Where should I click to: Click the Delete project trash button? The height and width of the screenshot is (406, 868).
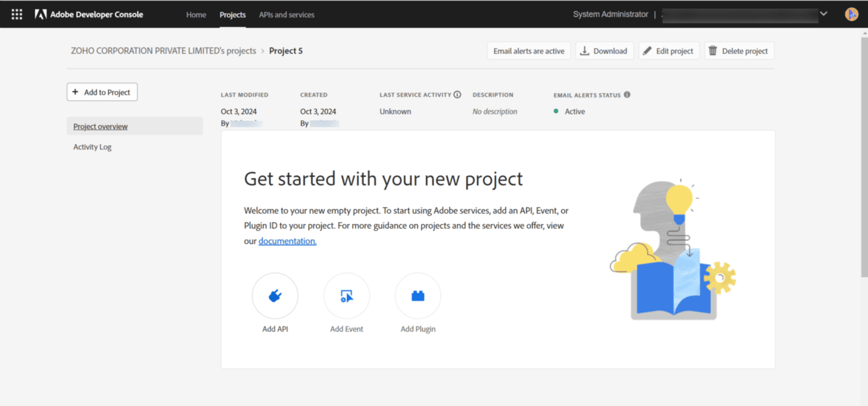739,51
